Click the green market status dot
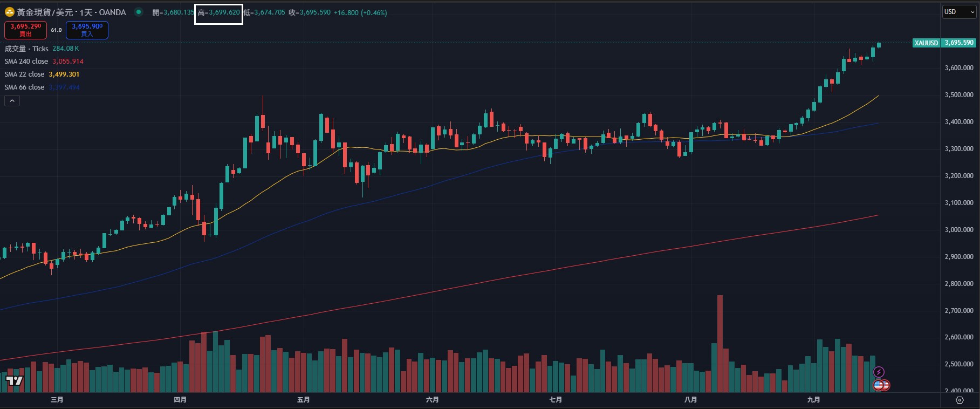Viewport: 980px width, 409px height. click(x=139, y=12)
